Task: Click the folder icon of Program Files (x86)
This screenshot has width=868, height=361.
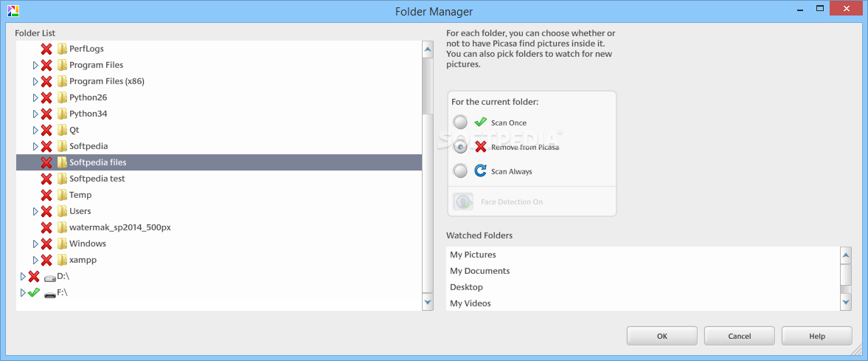Action: 62,81
